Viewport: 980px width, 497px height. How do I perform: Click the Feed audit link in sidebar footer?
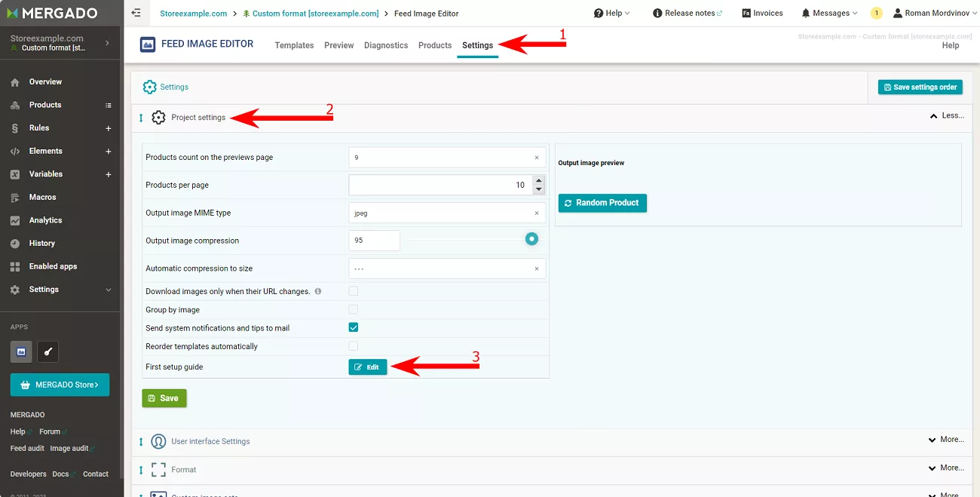coord(27,449)
